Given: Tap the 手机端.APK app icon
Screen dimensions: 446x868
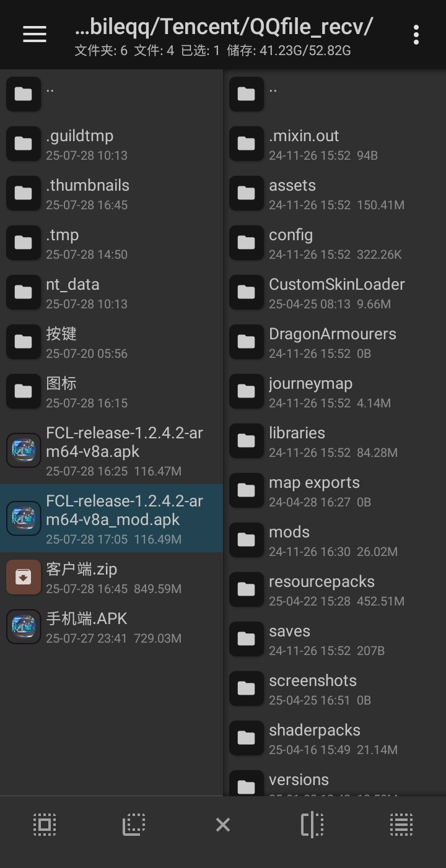Looking at the screenshot, I should (24, 627).
